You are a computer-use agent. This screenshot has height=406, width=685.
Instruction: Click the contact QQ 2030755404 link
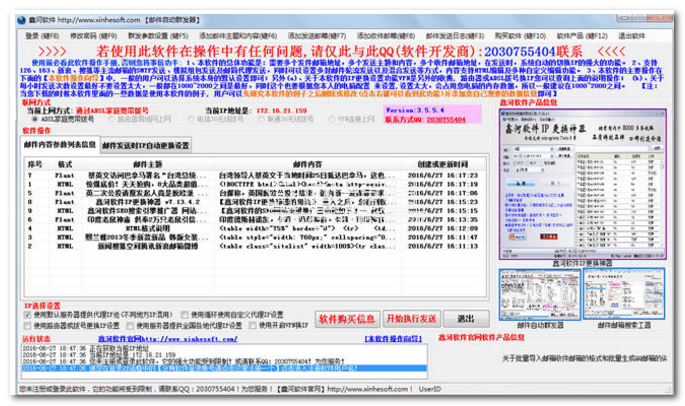(446, 120)
